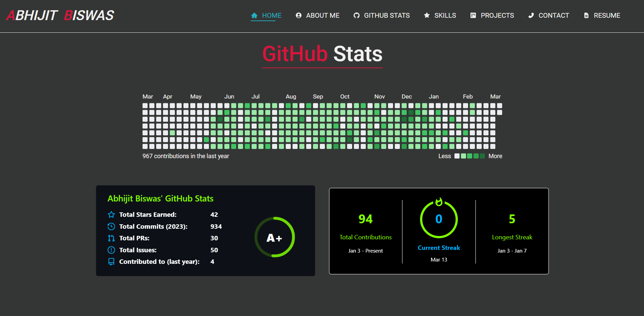The height and width of the screenshot is (316, 644).
Task: Click the GitHub Stats heading
Action: 322,54
